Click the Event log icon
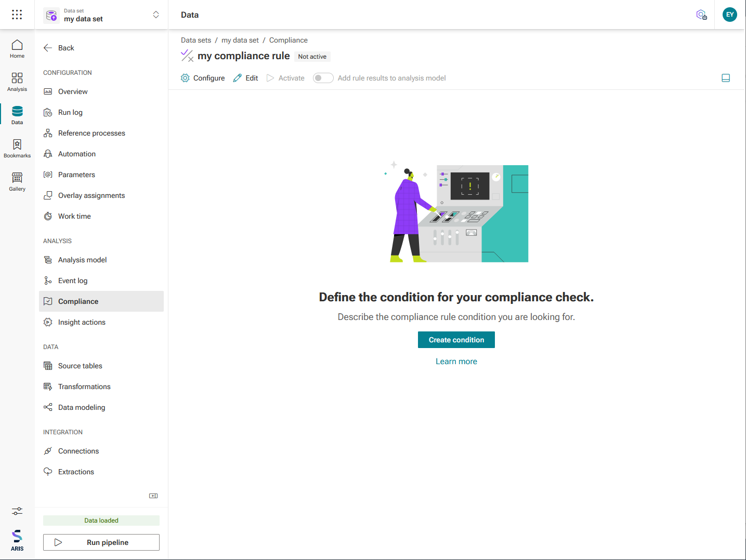Screen dimensions: 746x560 tap(48, 281)
